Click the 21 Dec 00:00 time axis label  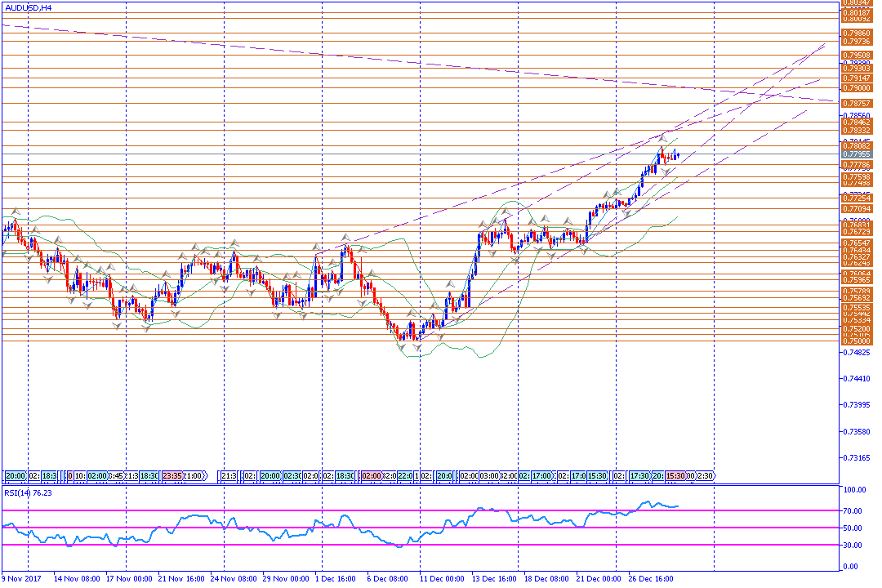tap(599, 578)
